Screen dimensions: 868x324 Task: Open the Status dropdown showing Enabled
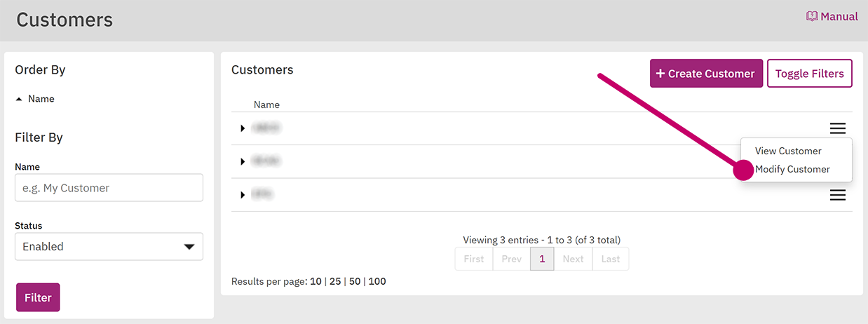pyautogui.click(x=109, y=247)
